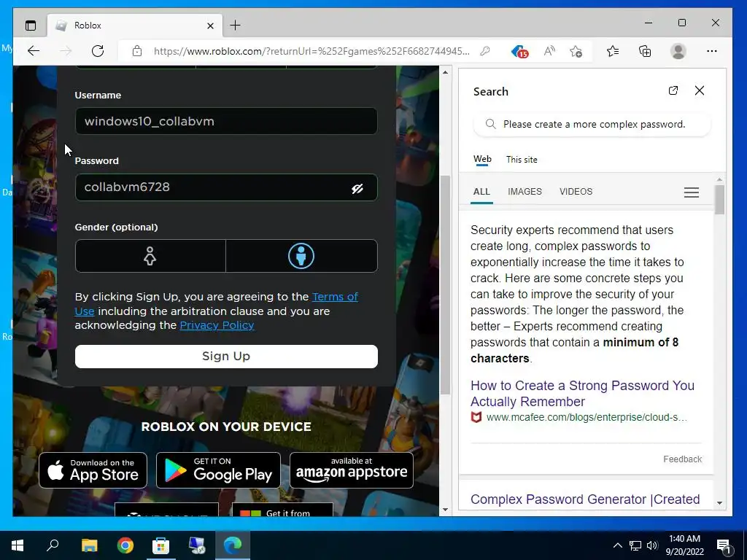
Task: Open Microsoft Edge taskbar icon
Action: coord(233,545)
